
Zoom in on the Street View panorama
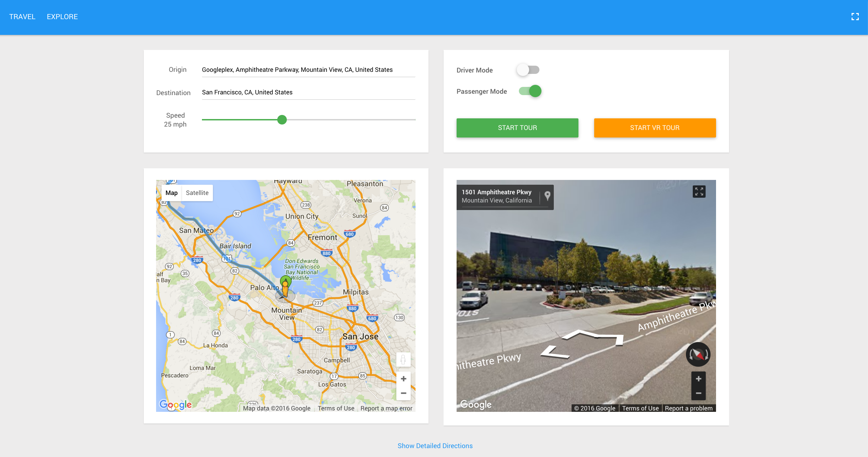point(698,379)
